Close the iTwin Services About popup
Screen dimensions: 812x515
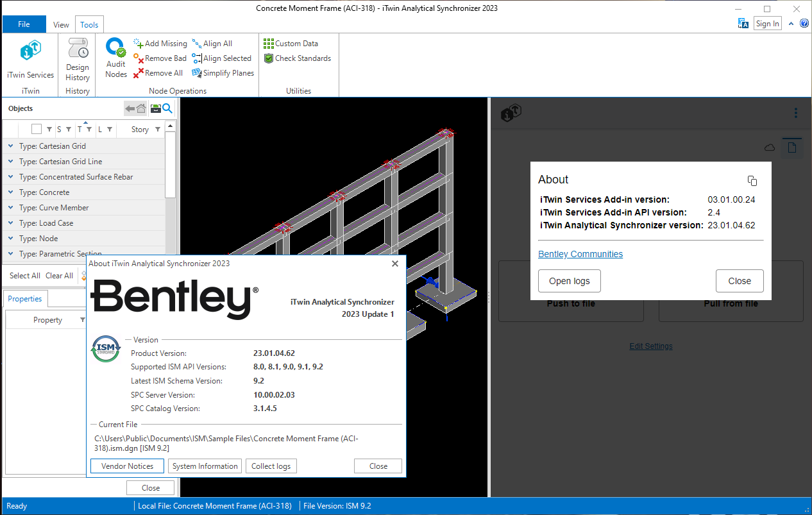point(740,281)
